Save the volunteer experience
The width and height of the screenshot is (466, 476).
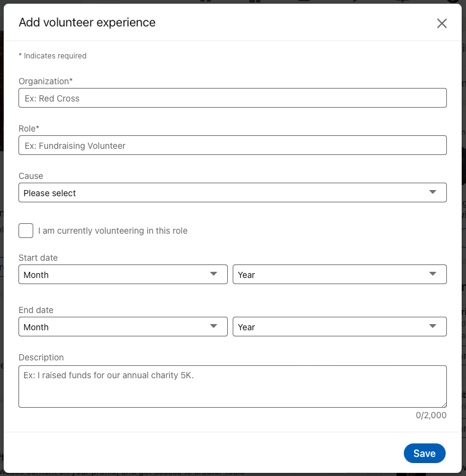(424, 453)
